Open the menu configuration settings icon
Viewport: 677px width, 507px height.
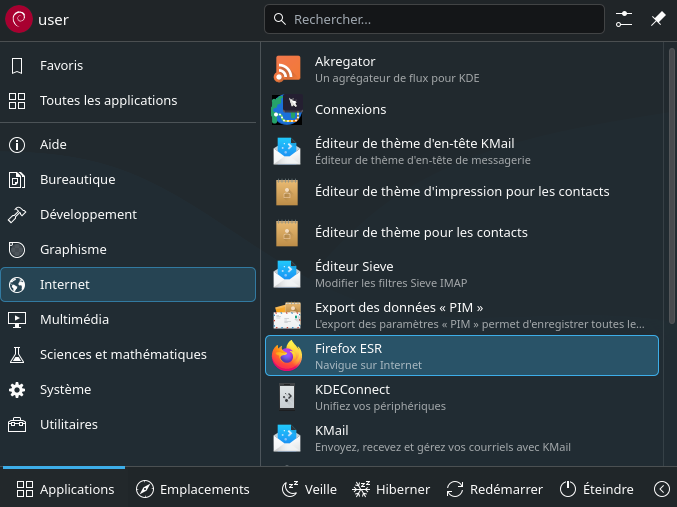coord(625,20)
